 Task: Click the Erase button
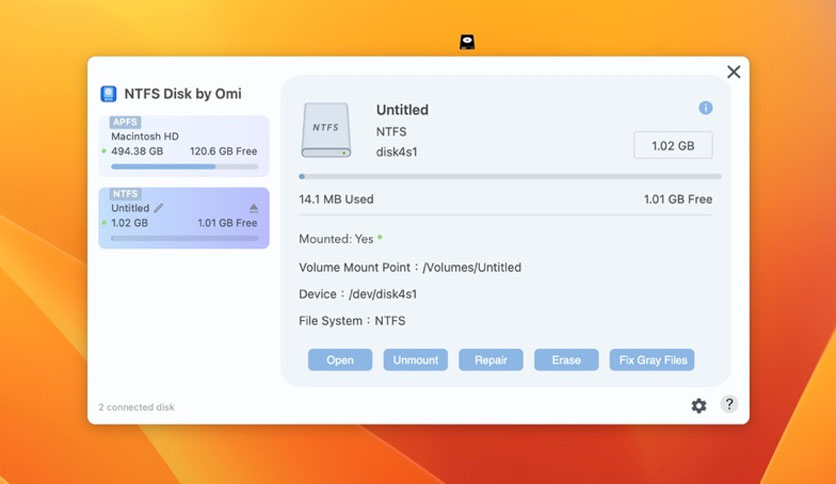click(566, 360)
